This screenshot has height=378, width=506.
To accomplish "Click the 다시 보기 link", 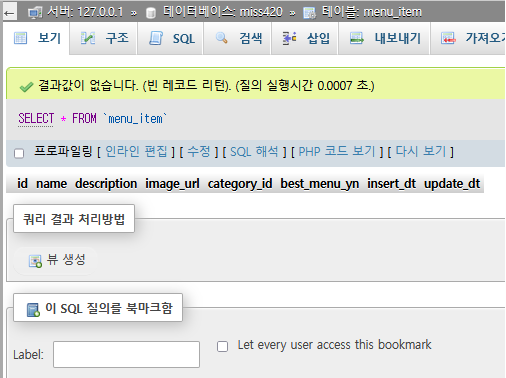I will 421,152.
